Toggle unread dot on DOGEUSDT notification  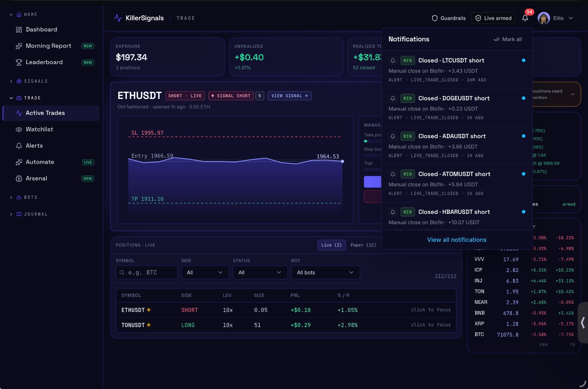[x=523, y=98]
